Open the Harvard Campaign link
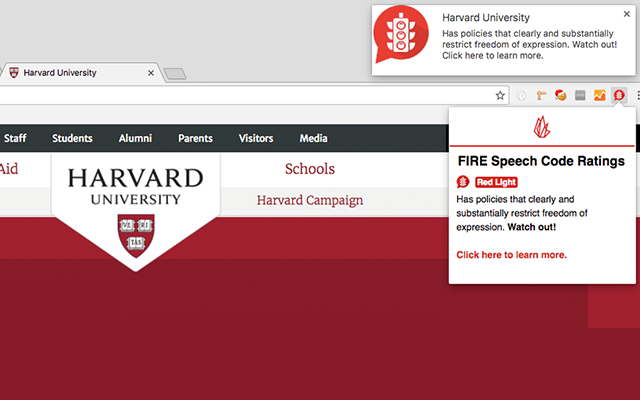 (310, 200)
